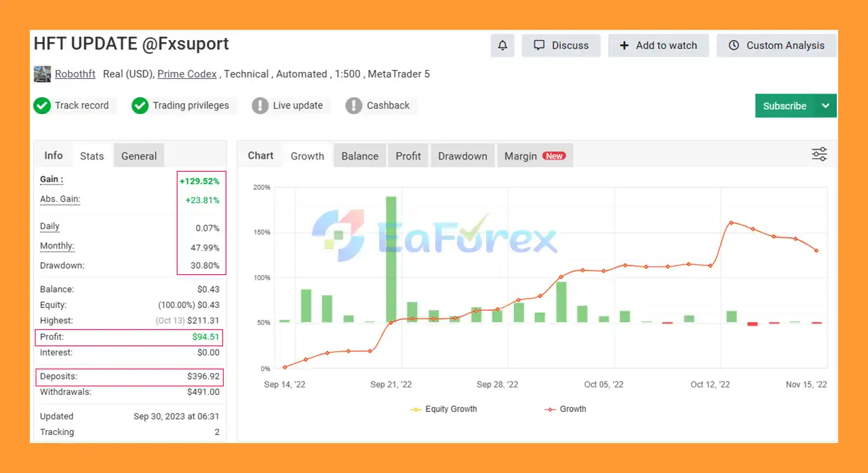Click the green Track record checkmark icon
This screenshot has height=473, width=868.
tap(42, 106)
